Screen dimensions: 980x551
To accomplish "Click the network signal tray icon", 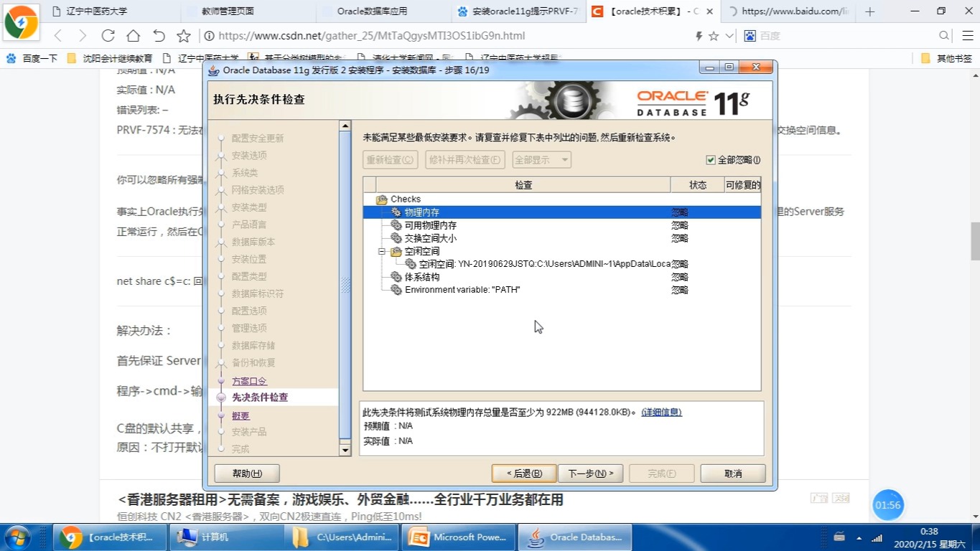I will pos(877,538).
